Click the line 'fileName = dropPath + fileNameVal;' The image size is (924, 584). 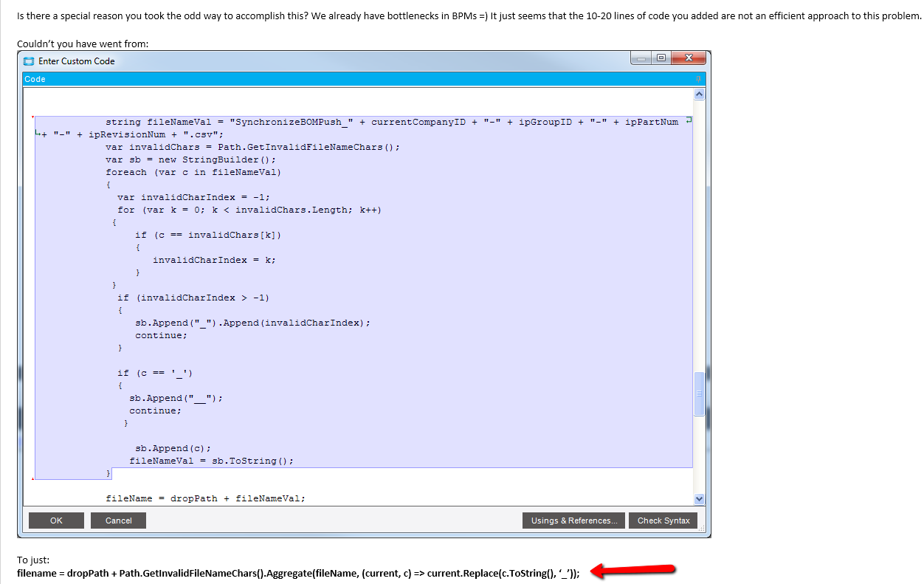coord(205,498)
